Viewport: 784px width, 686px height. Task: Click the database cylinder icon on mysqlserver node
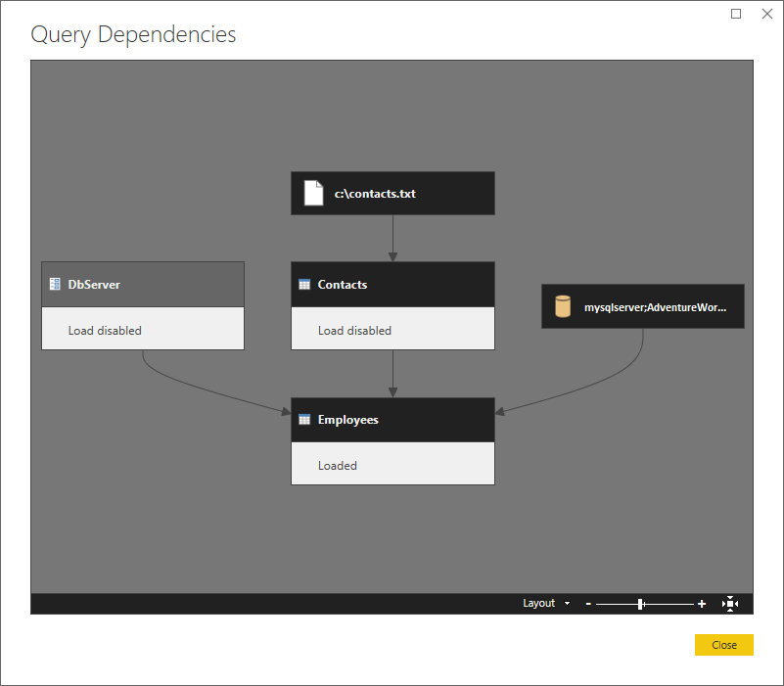click(x=562, y=305)
